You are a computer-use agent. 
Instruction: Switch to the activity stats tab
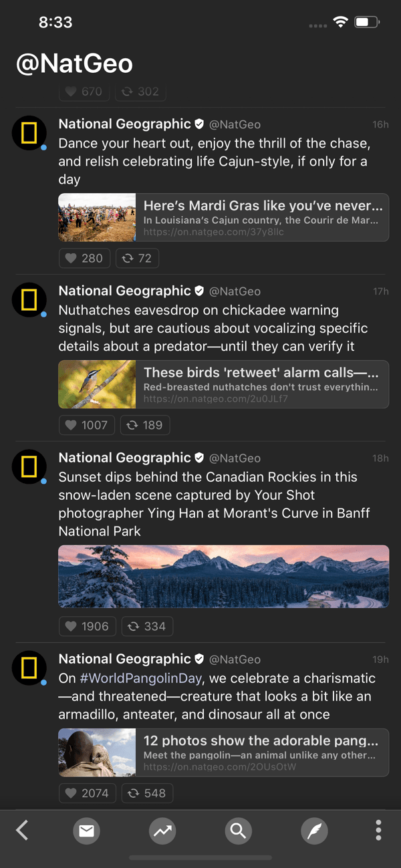162,831
